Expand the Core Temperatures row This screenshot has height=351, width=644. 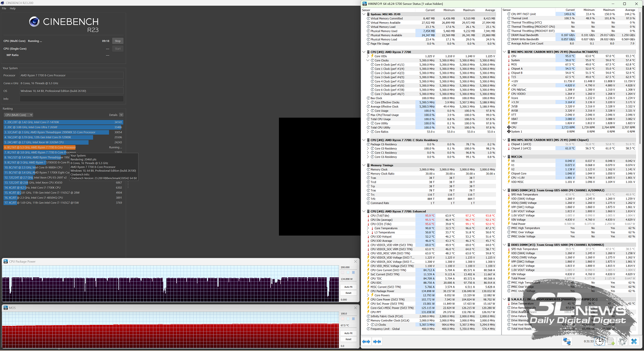(x=368, y=228)
